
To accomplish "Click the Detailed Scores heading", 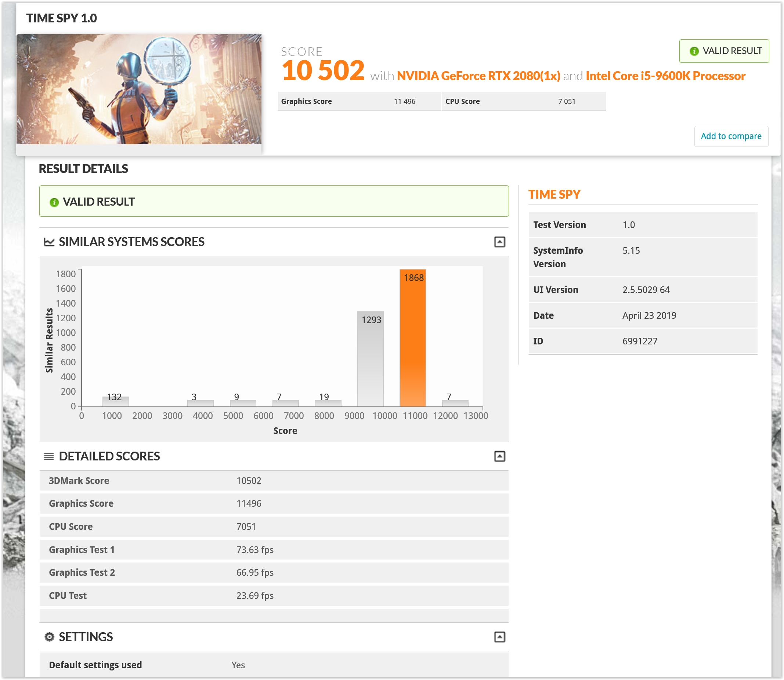I will point(109,456).
